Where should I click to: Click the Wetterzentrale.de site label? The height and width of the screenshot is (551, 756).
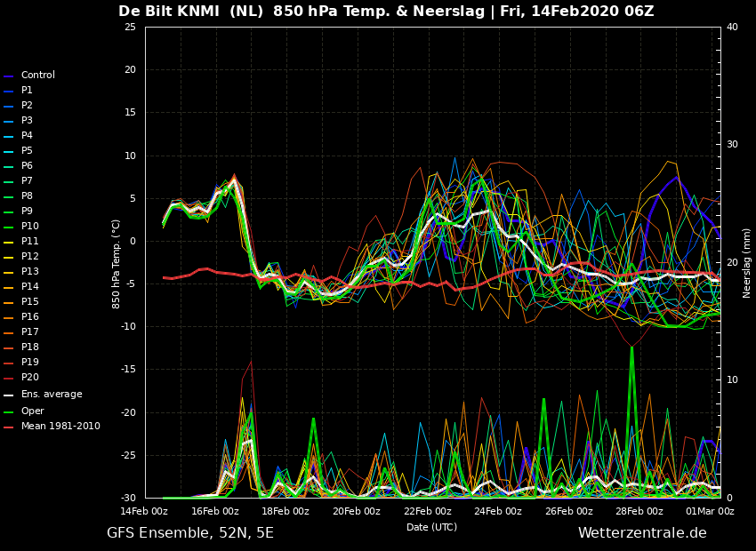(642, 533)
